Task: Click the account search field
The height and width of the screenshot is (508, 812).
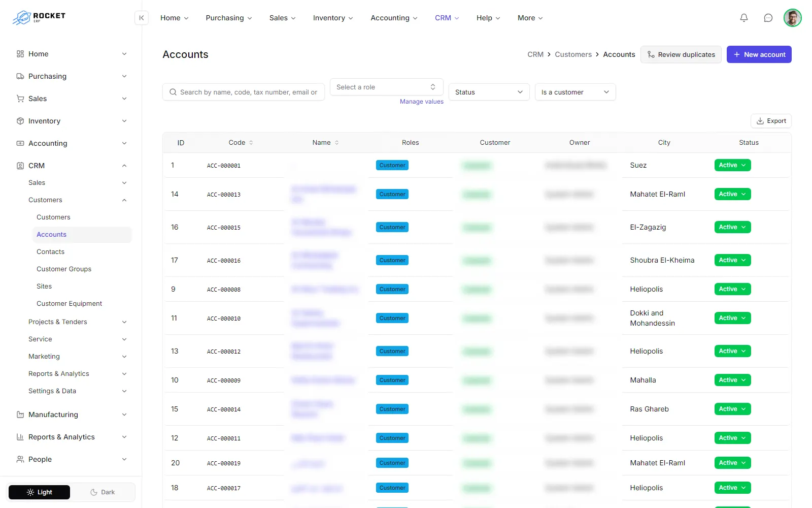Action: tap(244, 92)
